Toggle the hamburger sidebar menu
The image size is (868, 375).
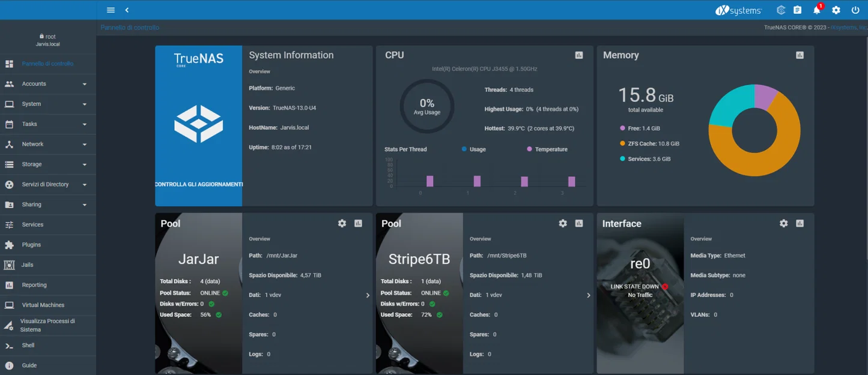click(x=111, y=10)
